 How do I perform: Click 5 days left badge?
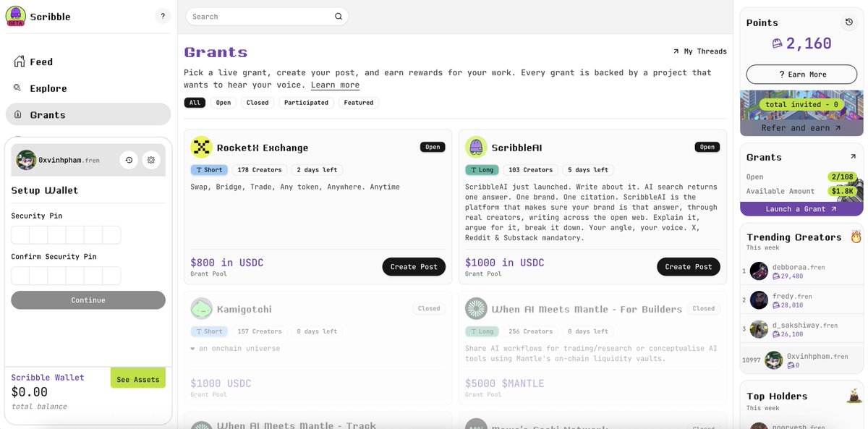coord(588,170)
